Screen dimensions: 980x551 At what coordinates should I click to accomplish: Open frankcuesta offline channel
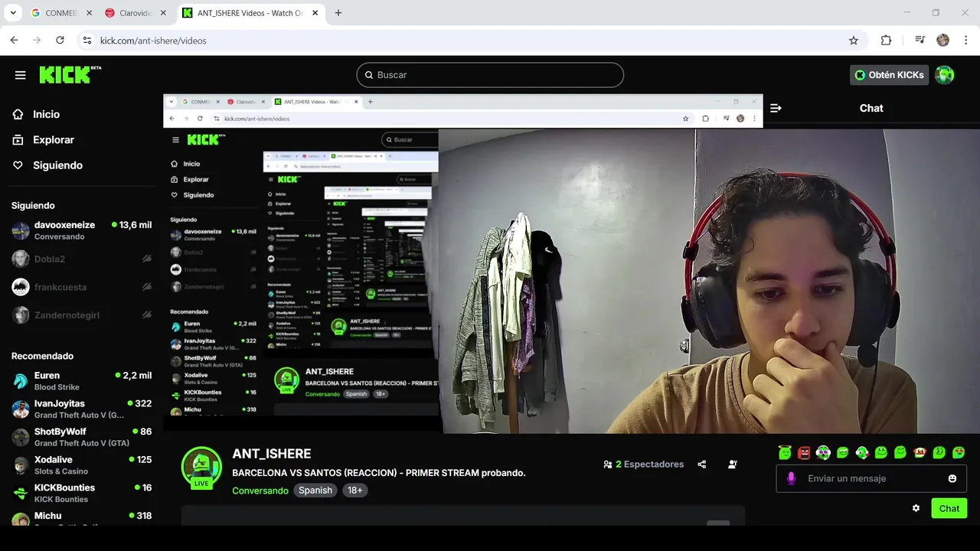pyautogui.click(x=81, y=287)
